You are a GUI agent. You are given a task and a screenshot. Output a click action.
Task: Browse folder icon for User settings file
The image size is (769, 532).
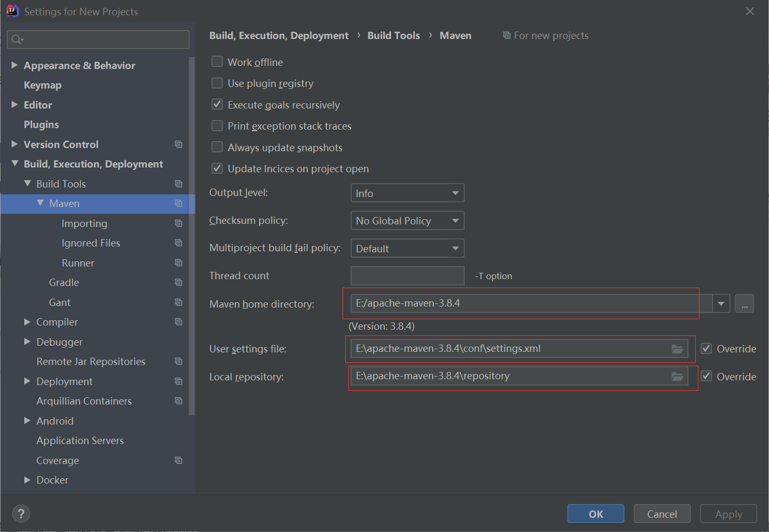tap(677, 349)
